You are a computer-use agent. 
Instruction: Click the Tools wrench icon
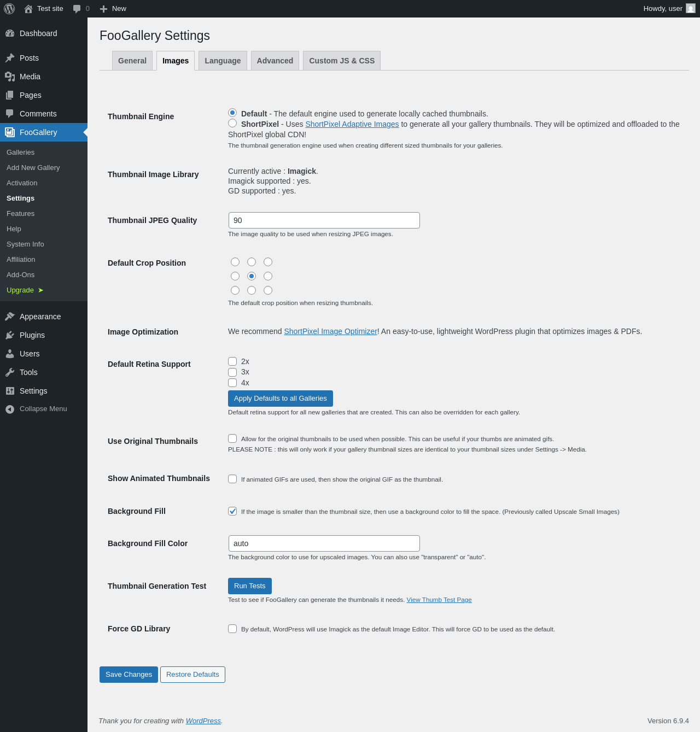[10, 372]
